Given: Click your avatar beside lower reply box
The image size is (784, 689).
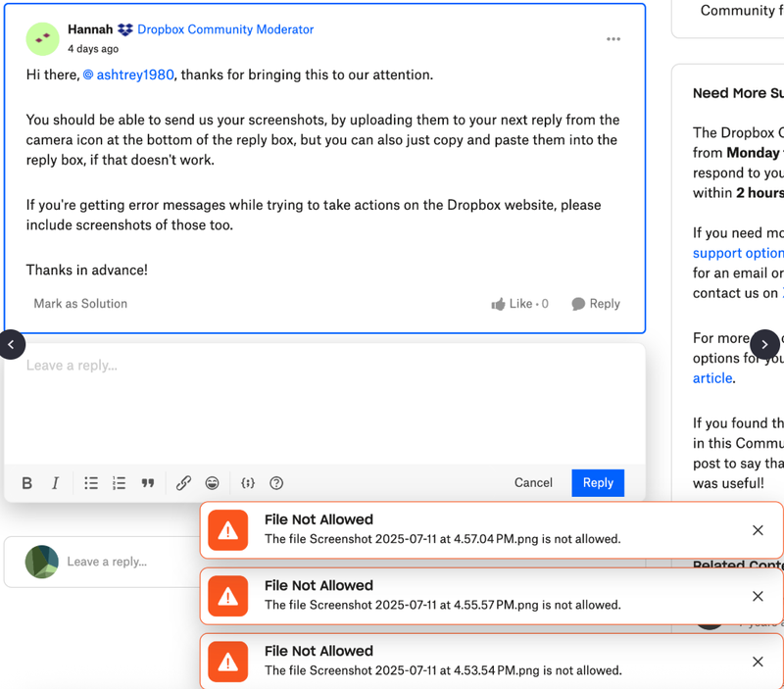Looking at the screenshot, I should point(42,562).
